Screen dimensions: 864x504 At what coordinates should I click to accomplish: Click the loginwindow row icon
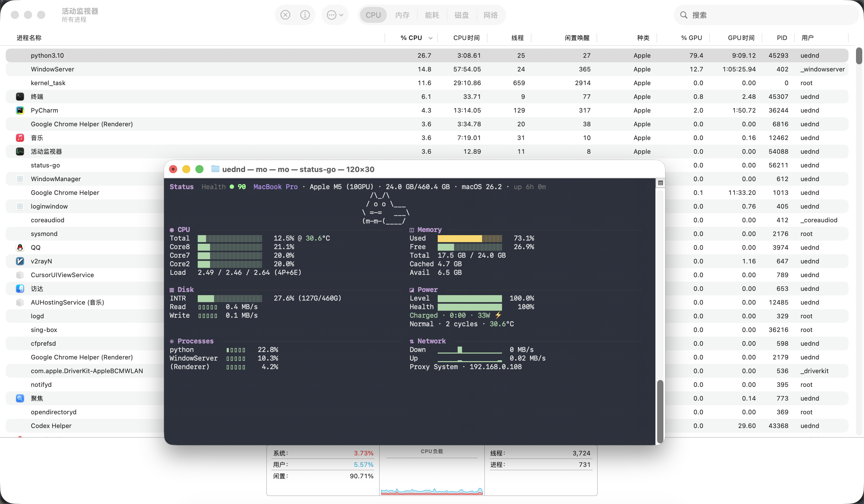click(x=20, y=206)
